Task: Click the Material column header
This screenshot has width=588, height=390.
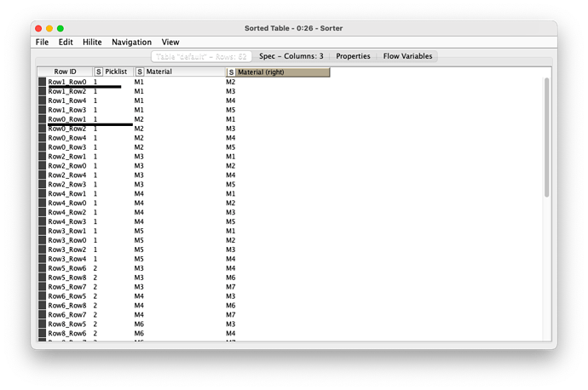Action: tap(179, 72)
